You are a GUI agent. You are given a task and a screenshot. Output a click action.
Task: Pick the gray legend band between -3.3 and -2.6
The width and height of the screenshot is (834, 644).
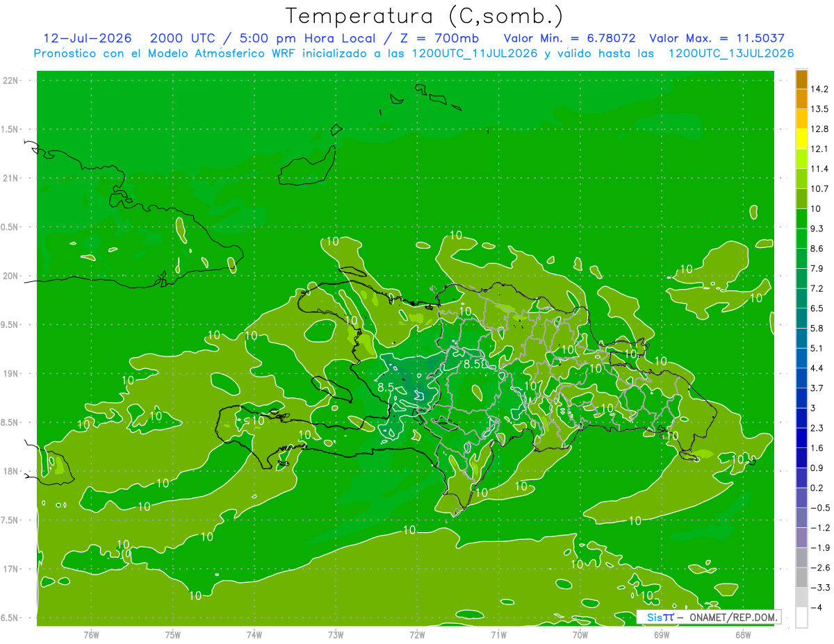click(801, 578)
